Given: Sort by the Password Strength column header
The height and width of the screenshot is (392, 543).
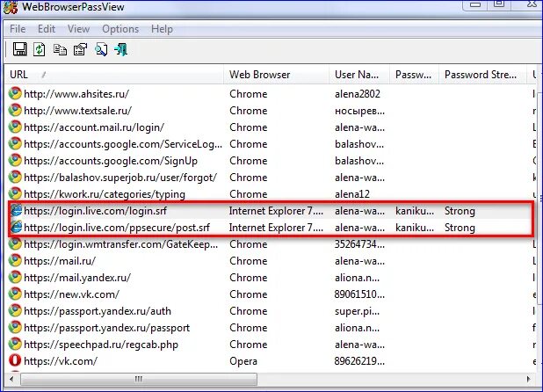Looking at the screenshot, I should [482, 75].
